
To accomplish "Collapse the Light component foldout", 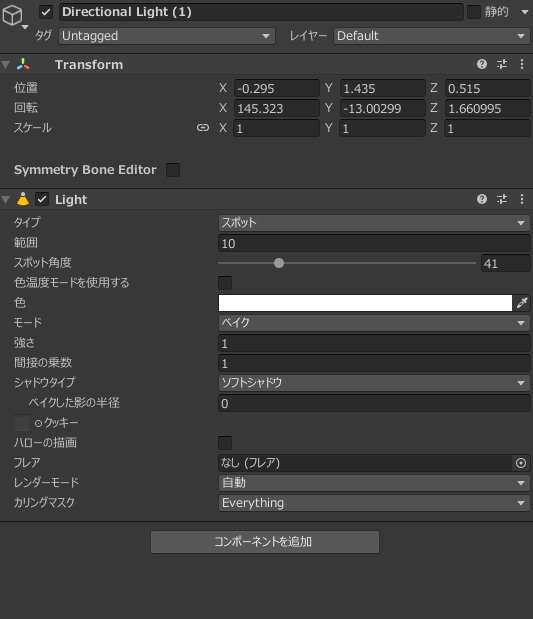I will coord(6,199).
